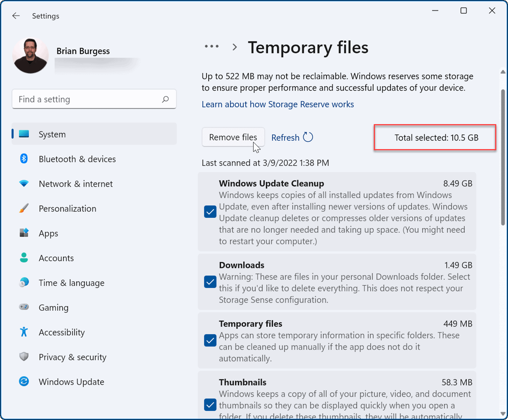Uncheck the Windows Update Cleanup checkbox
The image size is (508, 420).
point(210,212)
